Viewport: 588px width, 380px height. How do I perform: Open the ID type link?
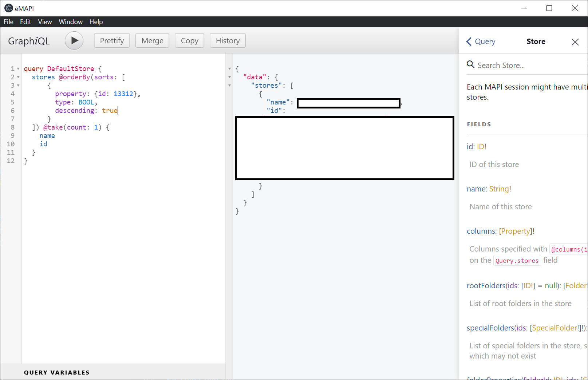click(x=480, y=146)
